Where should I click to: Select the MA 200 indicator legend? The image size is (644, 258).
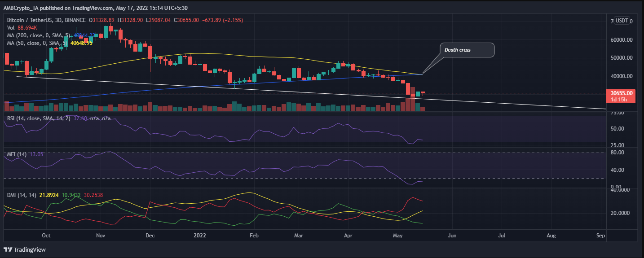coord(31,35)
